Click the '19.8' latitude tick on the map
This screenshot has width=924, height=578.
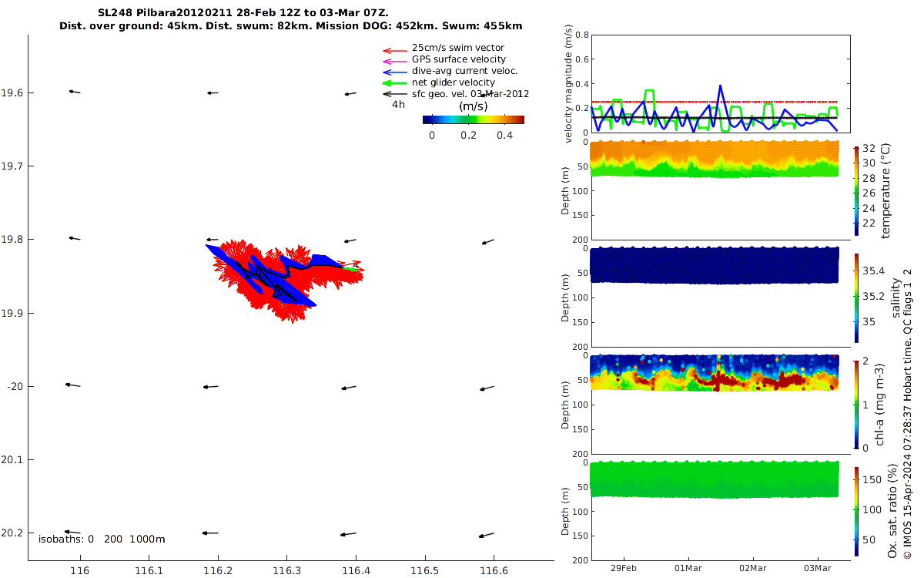point(12,240)
